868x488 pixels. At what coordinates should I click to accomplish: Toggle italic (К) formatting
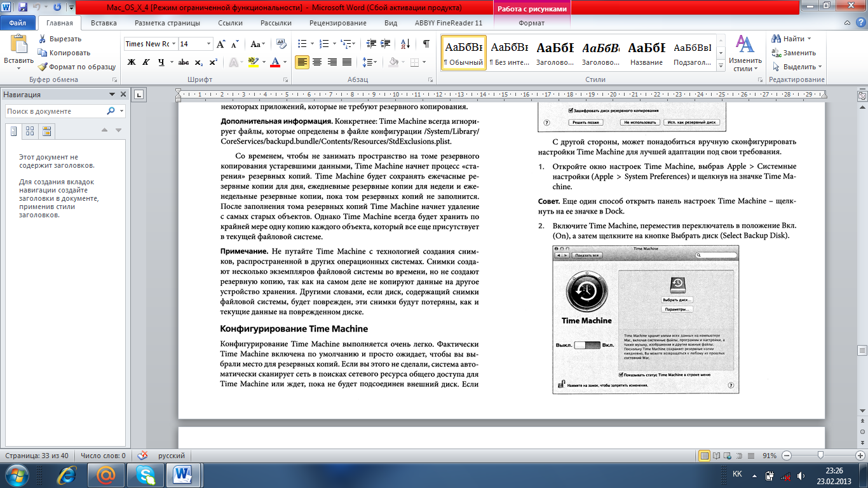point(146,62)
